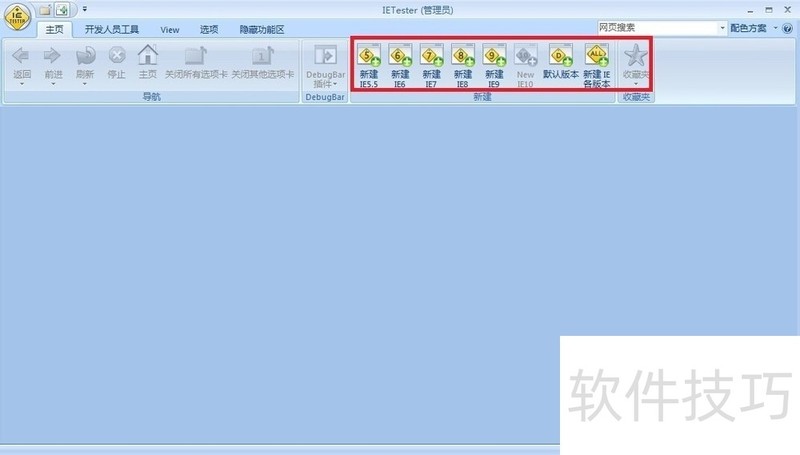Expand the 前进 history dropdown arrow
Image resolution: width=800 pixels, height=455 pixels.
[x=53, y=84]
